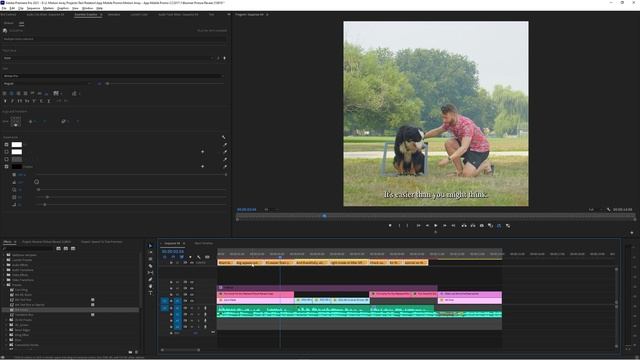This screenshot has width=640, height=360.
Task: Expand the Video Effects folder
Action: [x=4, y=275]
